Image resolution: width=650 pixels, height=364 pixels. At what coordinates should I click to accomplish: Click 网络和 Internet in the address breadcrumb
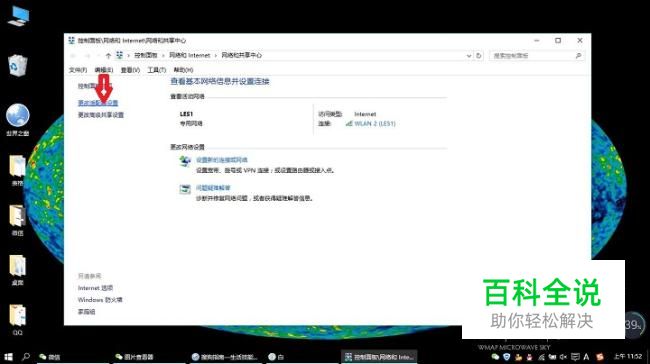(x=189, y=55)
